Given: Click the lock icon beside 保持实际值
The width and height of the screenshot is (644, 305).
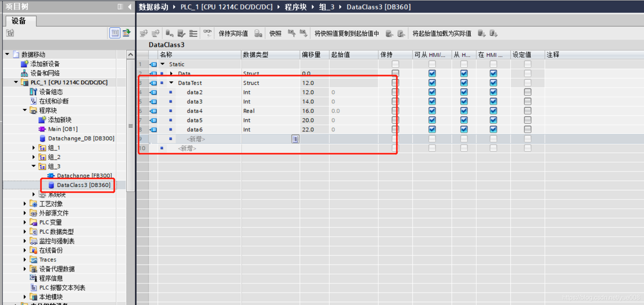Looking at the screenshot, I should [x=258, y=33].
